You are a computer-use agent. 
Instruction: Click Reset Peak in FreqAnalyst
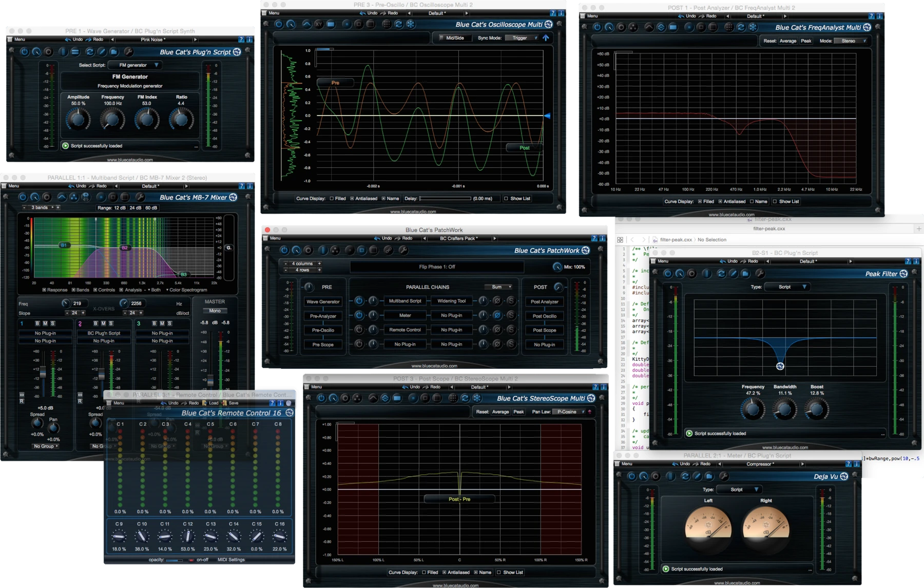click(806, 41)
